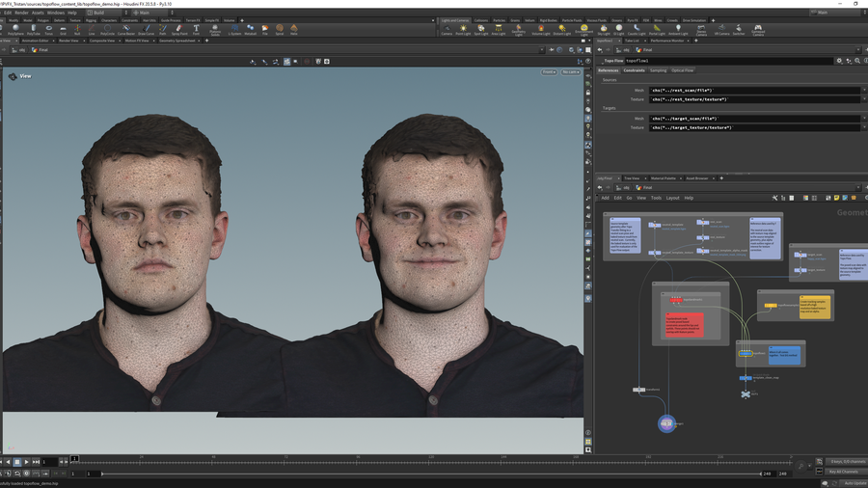Add a Point Light from the shelf

point(463,29)
